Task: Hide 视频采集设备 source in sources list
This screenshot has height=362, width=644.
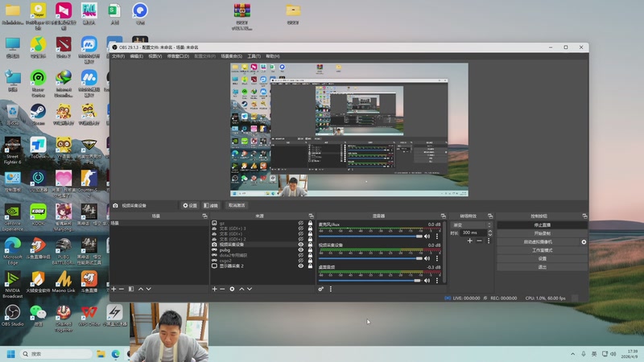Action: (300, 245)
